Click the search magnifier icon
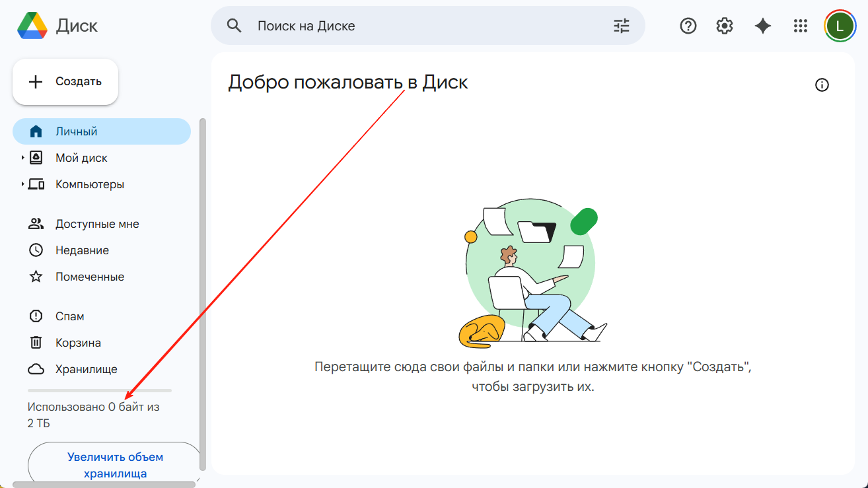The width and height of the screenshot is (868, 488). 234,26
